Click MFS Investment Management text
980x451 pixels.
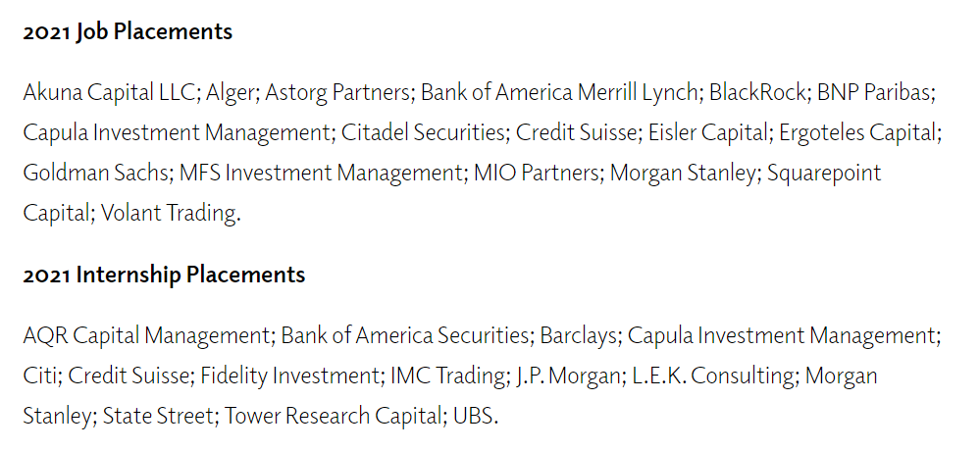tap(320, 173)
